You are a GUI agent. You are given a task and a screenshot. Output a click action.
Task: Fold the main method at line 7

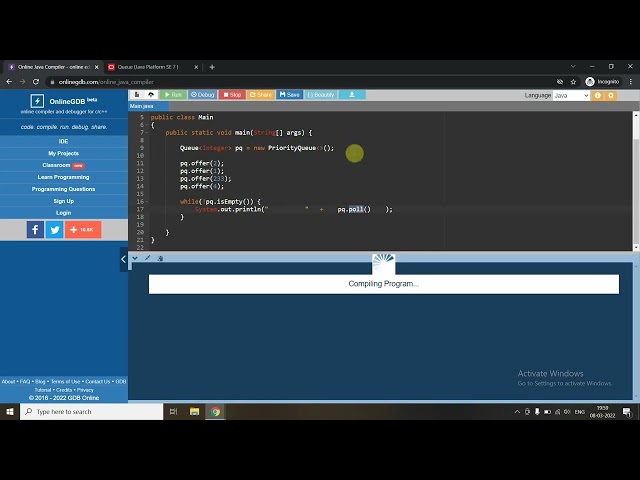point(147,133)
